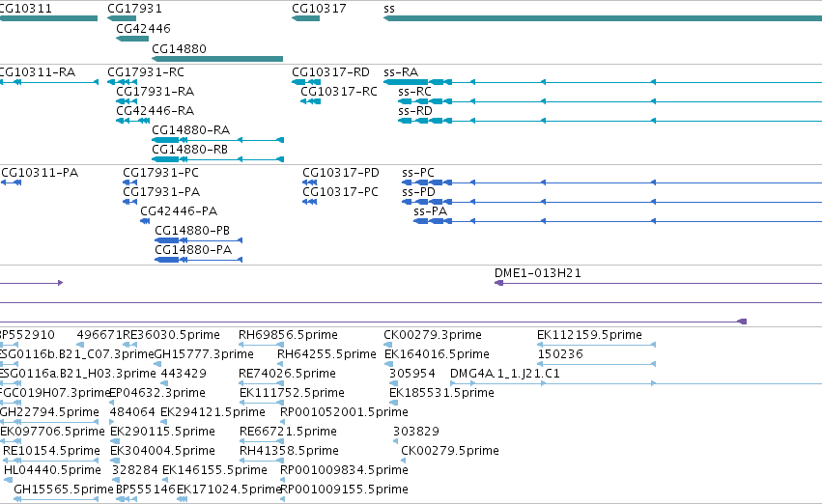Viewport: 822px width, 504px height.
Task: Open EST CK00279.3prime label
Action: pyautogui.click(x=433, y=335)
